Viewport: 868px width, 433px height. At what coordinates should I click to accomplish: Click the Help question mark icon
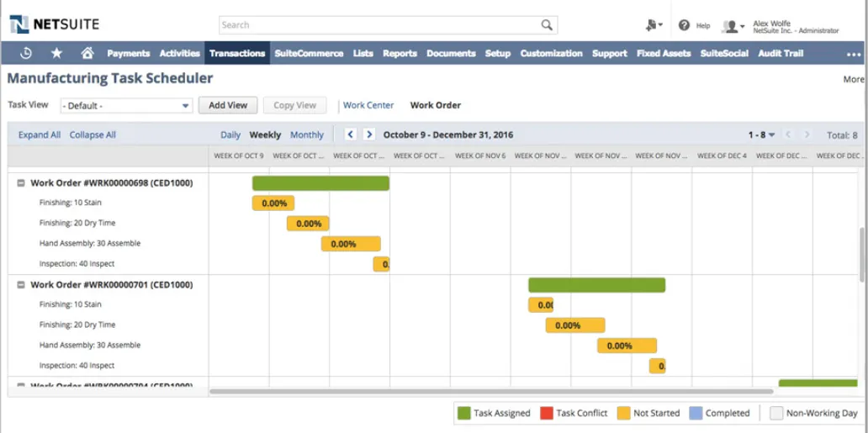684,25
